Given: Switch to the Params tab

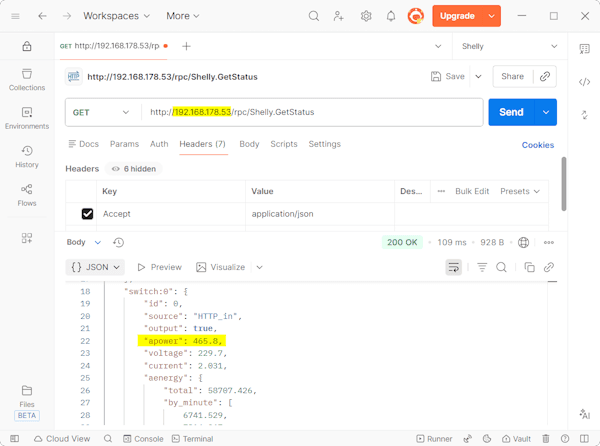Looking at the screenshot, I should click(x=124, y=144).
